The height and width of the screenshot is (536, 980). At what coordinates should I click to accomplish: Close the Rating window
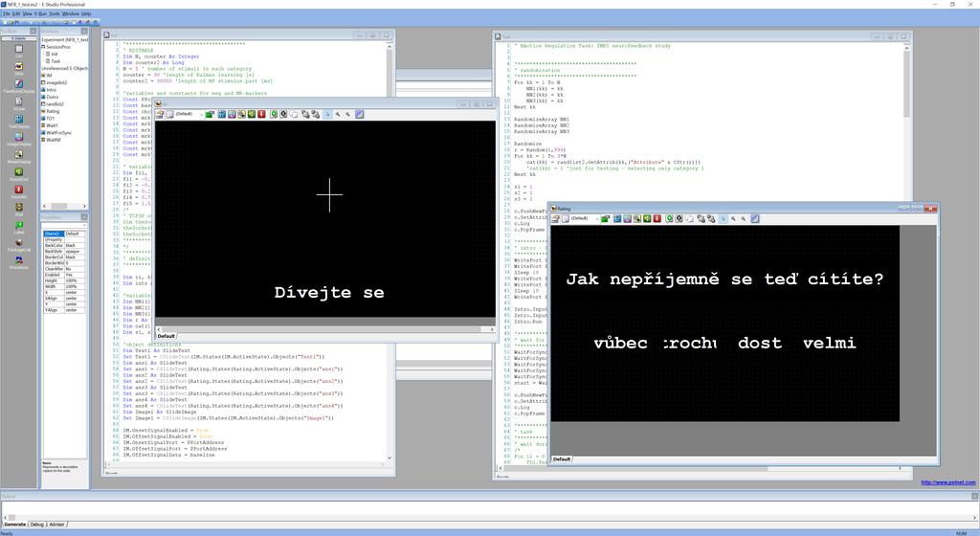tap(930, 208)
